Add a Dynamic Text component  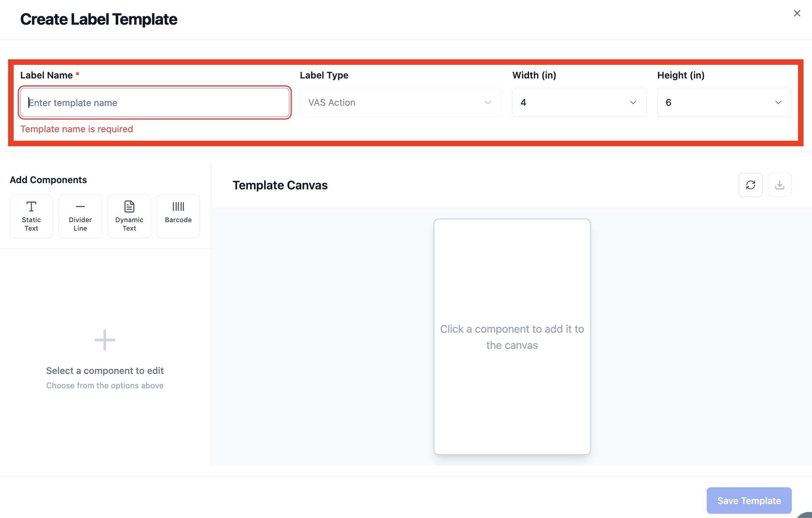pyautogui.click(x=129, y=216)
